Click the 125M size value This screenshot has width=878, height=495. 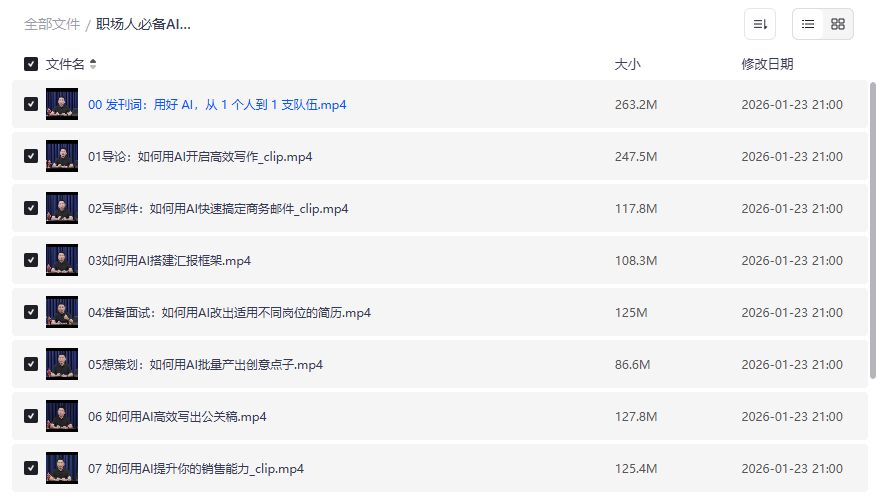(x=631, y=313)
